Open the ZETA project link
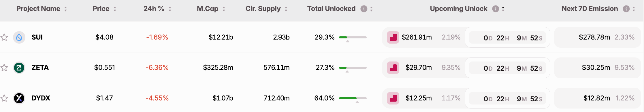This screenshot has height=112, width=644. (40, 68)
